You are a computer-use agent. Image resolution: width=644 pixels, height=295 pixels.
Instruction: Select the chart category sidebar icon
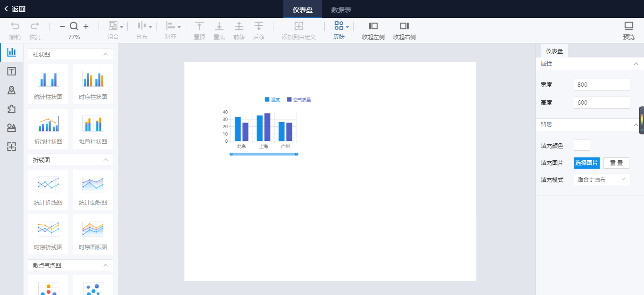coord(11,52)
